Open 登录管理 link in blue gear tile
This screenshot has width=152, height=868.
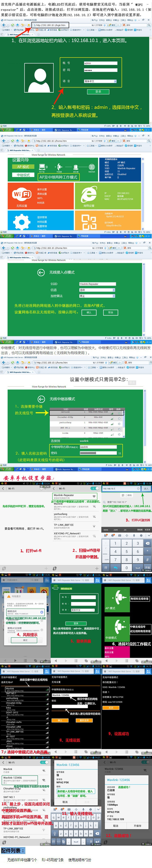click(x=42, y=217)
